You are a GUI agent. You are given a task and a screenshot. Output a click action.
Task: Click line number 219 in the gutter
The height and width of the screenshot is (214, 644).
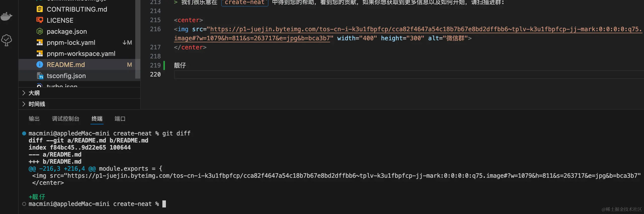coord(155,65)
